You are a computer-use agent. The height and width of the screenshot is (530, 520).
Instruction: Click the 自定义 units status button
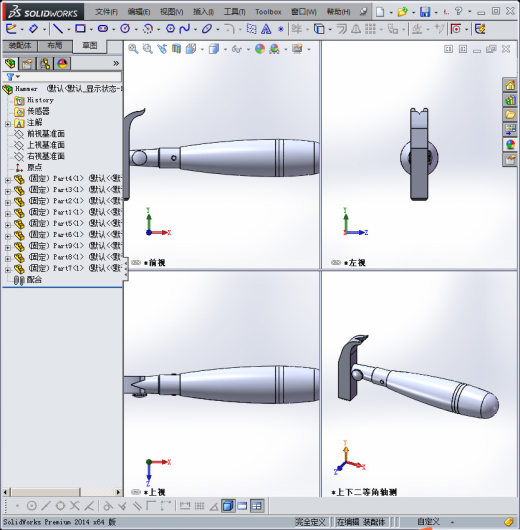(x=428, y=522)
